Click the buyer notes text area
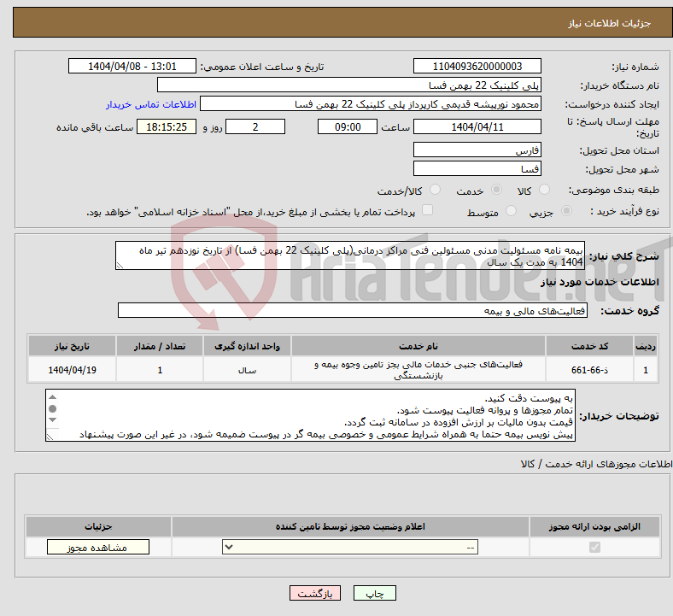The image size is (673, 616). pos(310,415)
